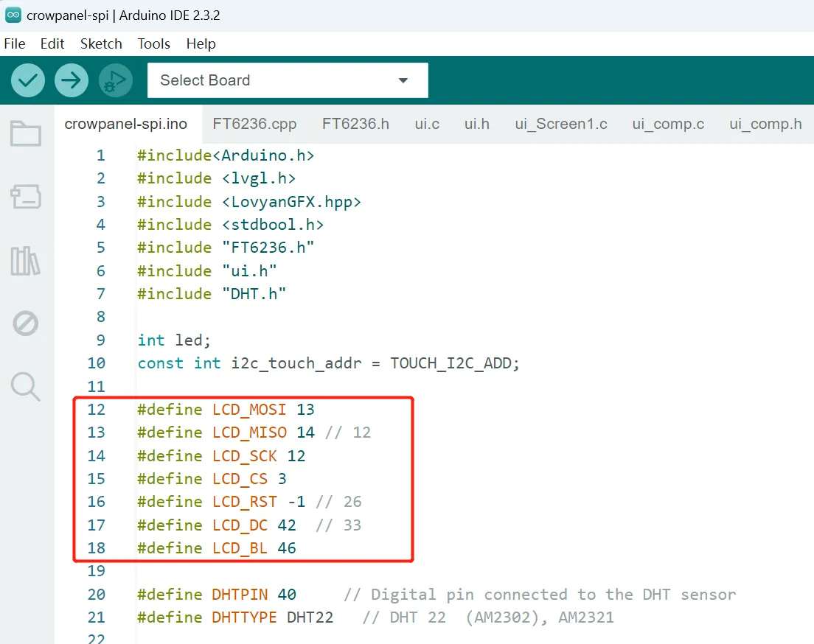Open the Tools menu
The image size is (814, 644).
153,43
